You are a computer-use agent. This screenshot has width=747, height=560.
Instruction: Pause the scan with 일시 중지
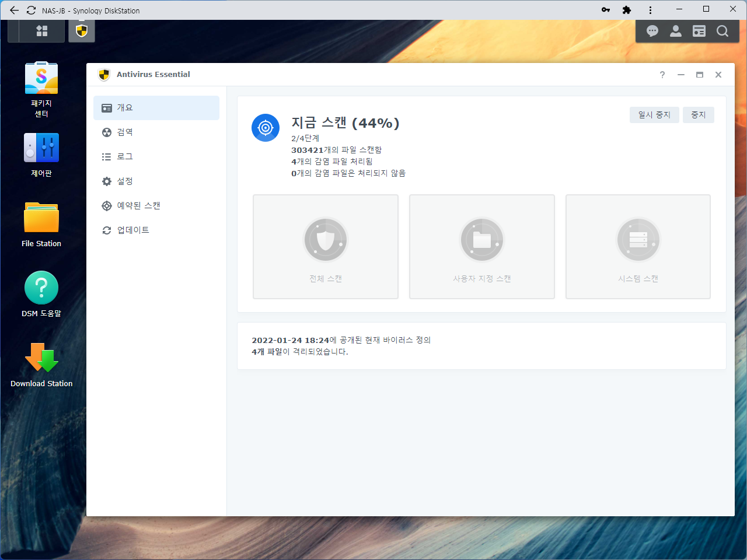[654, 115]
